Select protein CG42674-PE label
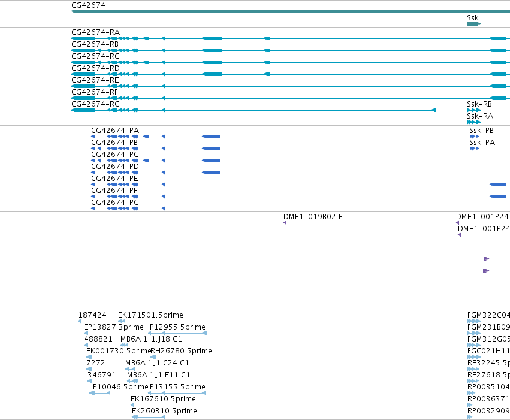Screen dimensions: 510x420 pos(115,179)
